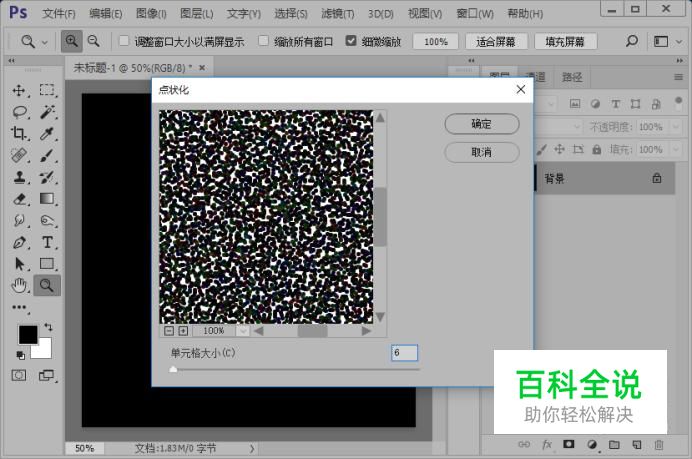This screenshot has width=692, height=459.
Task: Open the search icon in options bar
Action: (632, 41)
